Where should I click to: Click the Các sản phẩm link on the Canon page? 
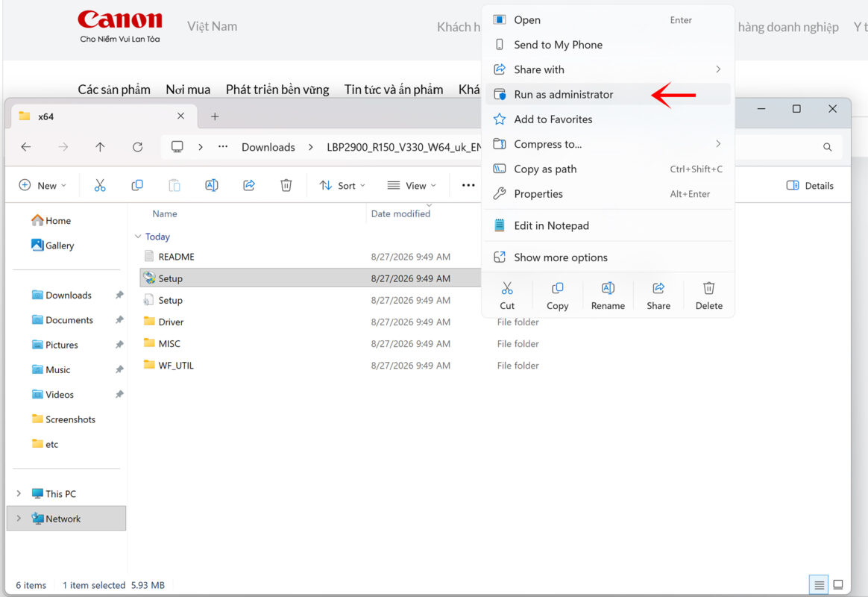click(114, 89)
